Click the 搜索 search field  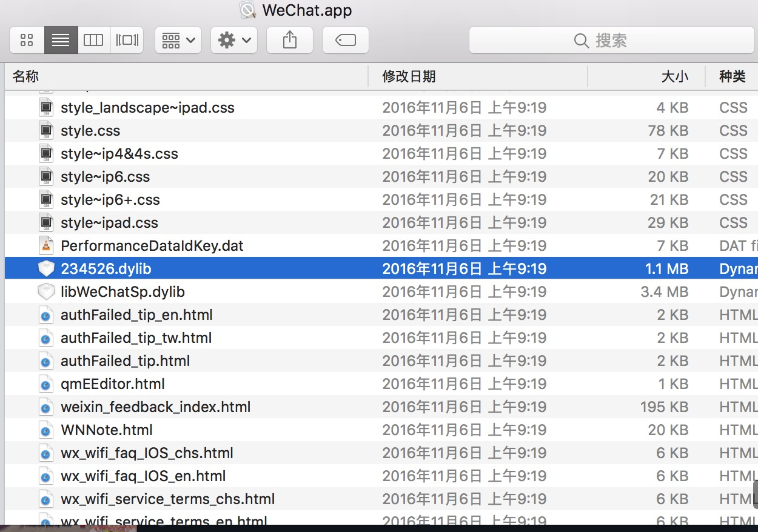coord(613,41)
